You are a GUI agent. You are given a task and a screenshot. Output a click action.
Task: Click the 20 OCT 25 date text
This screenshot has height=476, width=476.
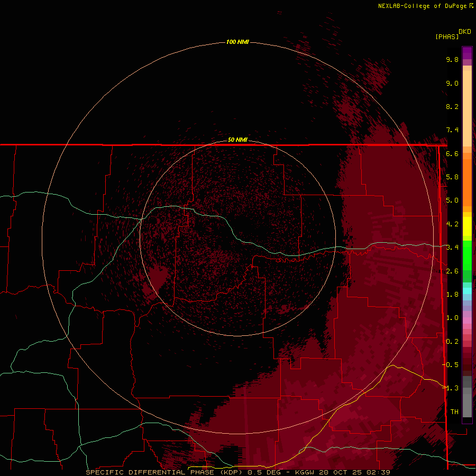tap(342, 472)
